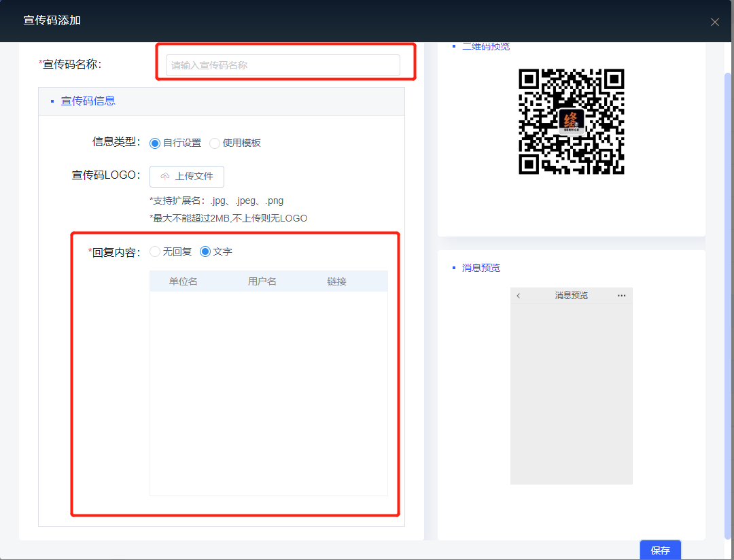Insert 用户名 placeholder tag
734x560 pixels.
coord(262,281)
